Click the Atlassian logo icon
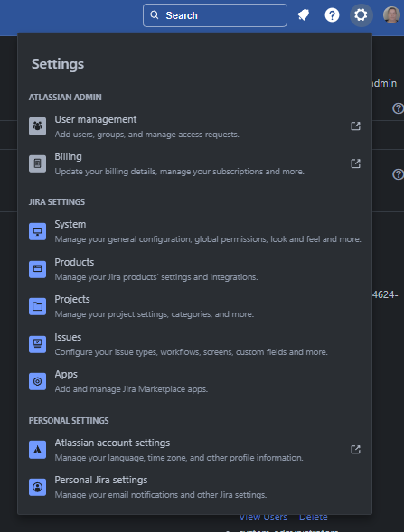This screenshot has height=532, width=404. pos(37,450)
